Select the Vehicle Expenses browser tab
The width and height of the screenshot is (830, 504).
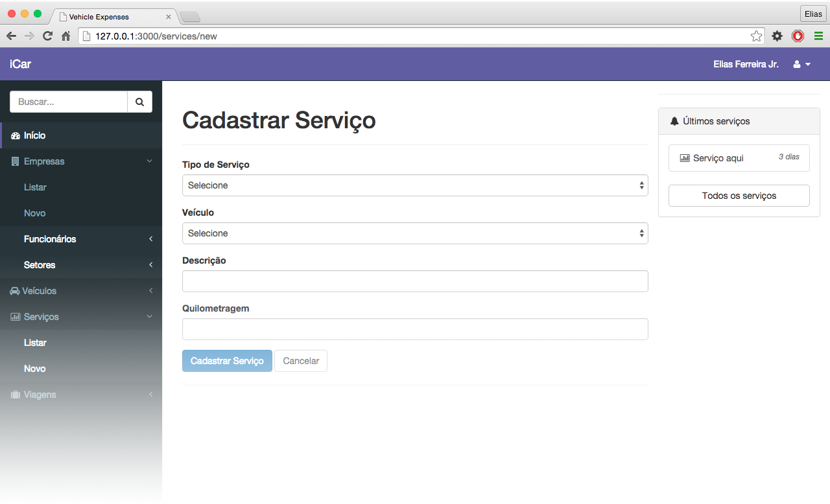[x=113, y=17]
